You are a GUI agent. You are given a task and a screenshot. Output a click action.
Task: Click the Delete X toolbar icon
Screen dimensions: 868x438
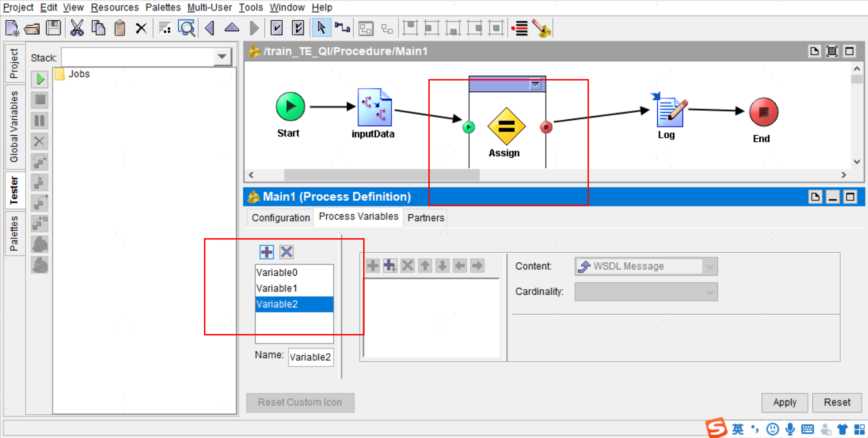point(141,28)
